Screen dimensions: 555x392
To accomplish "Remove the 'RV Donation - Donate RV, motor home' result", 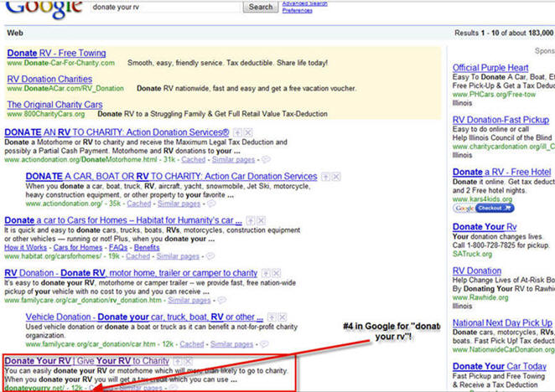I will (x=277, y=273).
